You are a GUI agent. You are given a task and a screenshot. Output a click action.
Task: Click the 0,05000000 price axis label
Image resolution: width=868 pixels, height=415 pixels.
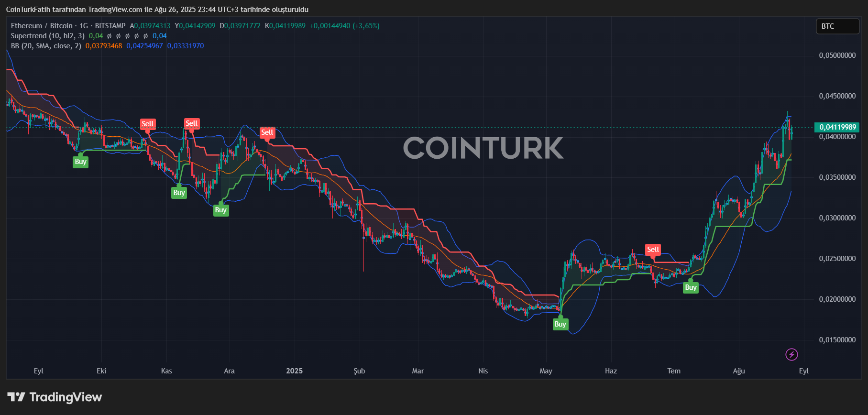(x=837, y=55)
